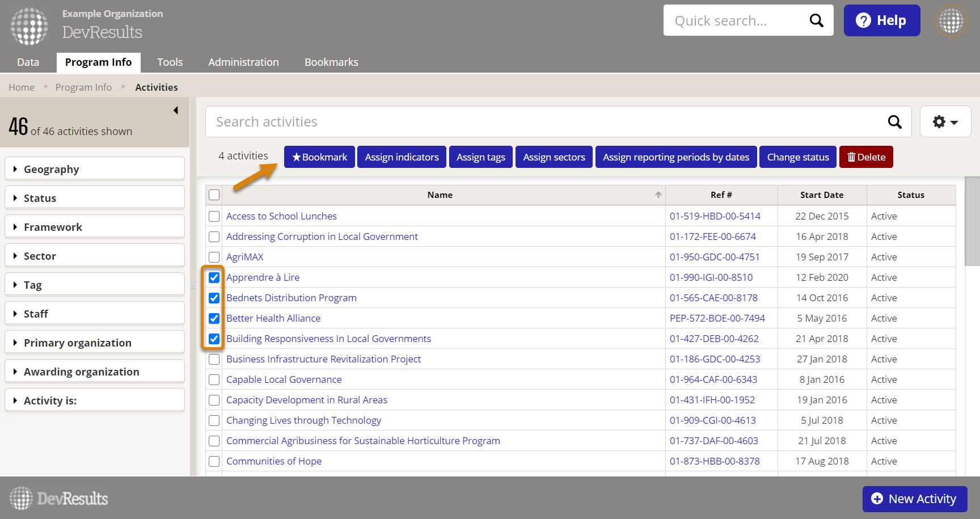
Task: Click the quick search magnifier icon
Action: (x=816, y=20)
